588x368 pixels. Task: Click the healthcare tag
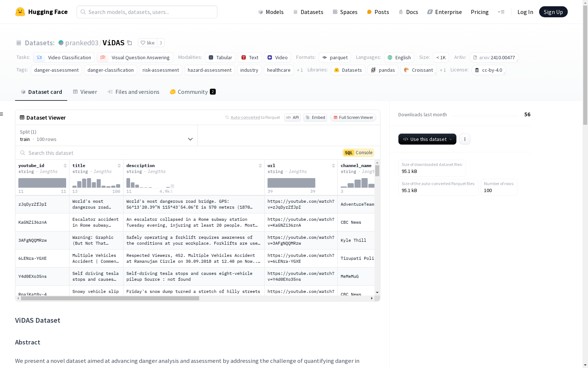[x=279, y=70]
